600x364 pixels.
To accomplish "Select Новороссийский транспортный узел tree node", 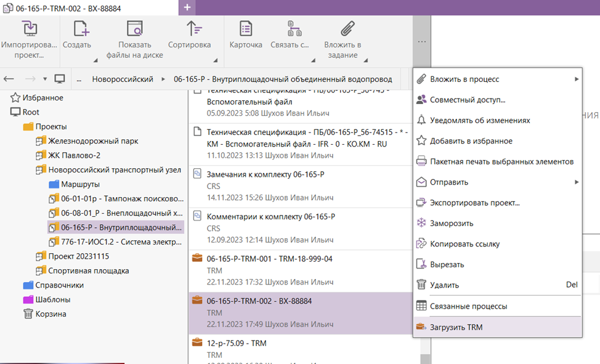I will point(115,169).
